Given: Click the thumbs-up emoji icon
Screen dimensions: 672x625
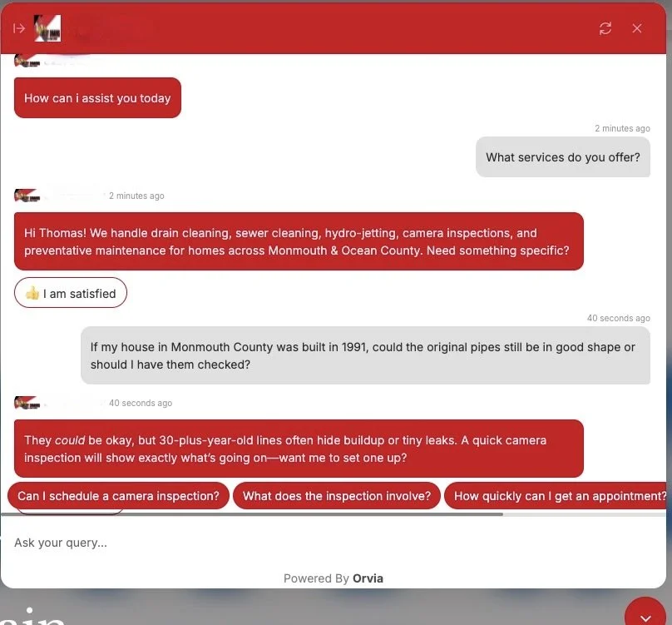Looking at the screenshot, I should coord(32,294).
